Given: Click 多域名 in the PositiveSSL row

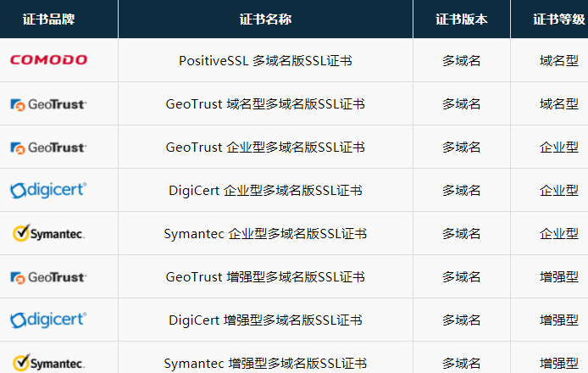Looking at the screenshot, I should point(462,60).
